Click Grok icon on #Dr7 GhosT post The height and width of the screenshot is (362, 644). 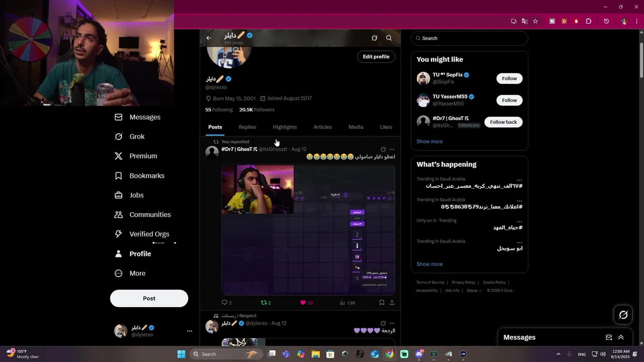[383, 149]
